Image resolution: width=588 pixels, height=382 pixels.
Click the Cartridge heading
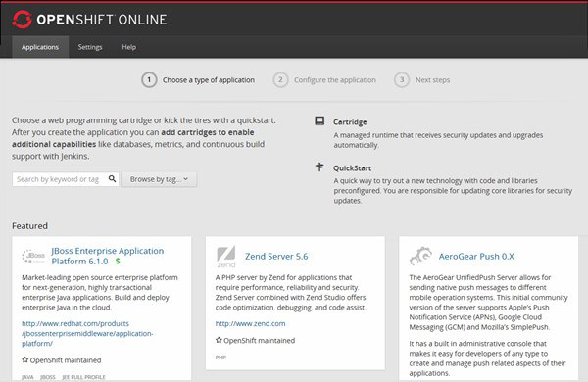[350, 122]
